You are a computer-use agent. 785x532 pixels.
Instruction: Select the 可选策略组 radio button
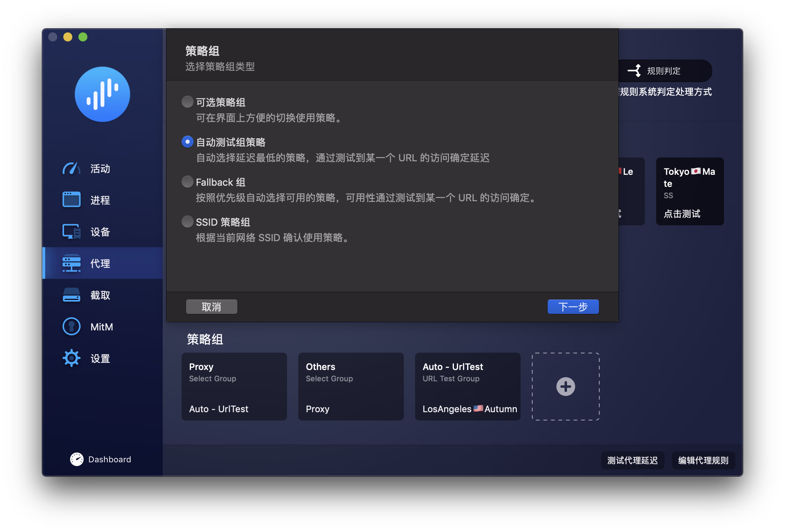187,102
